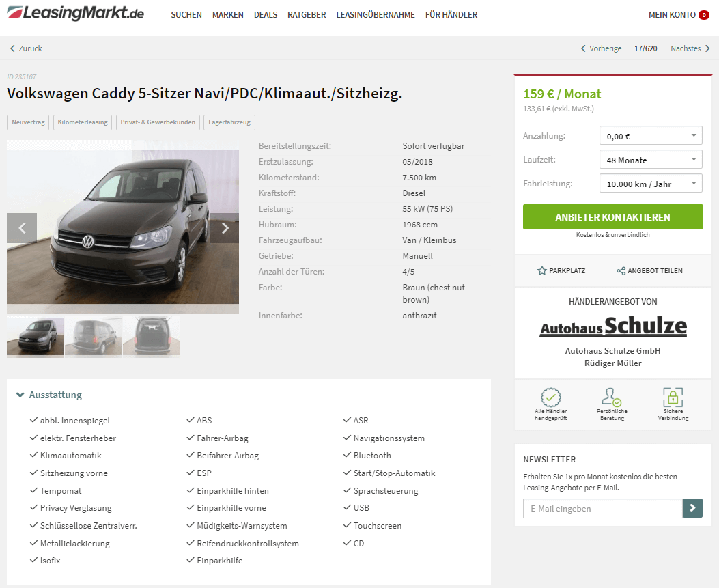Show the previous car photo arrow

pos(22,228)
